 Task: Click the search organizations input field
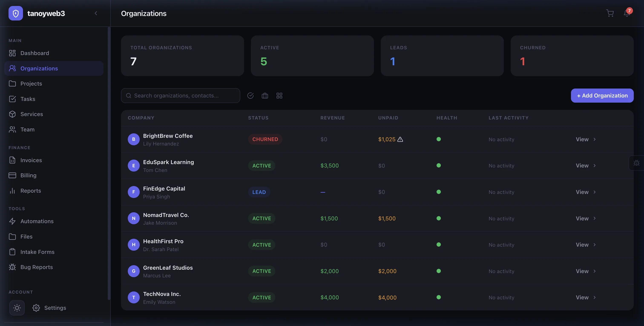[181, 95]
